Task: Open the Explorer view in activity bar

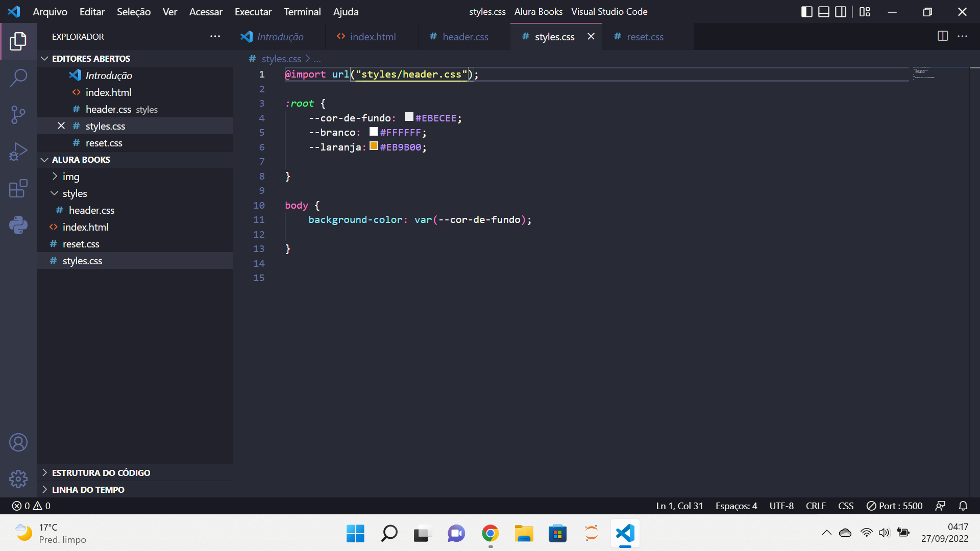Action: pos(18,41)
